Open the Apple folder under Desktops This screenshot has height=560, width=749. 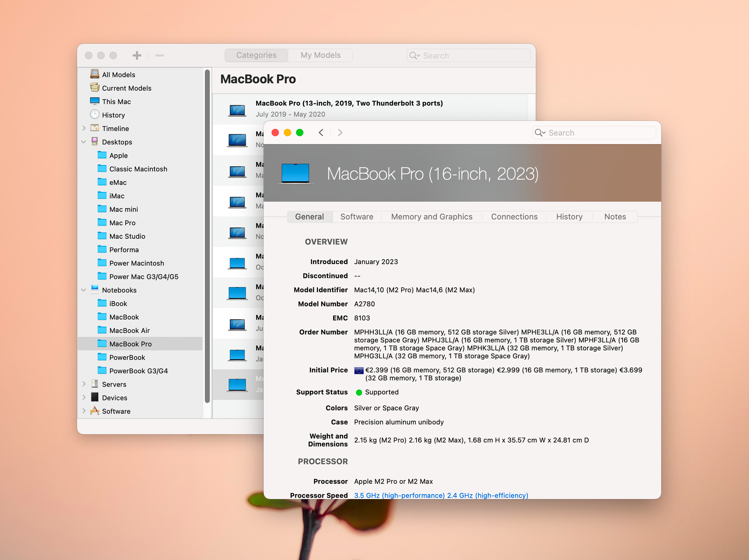pos(118,155)
